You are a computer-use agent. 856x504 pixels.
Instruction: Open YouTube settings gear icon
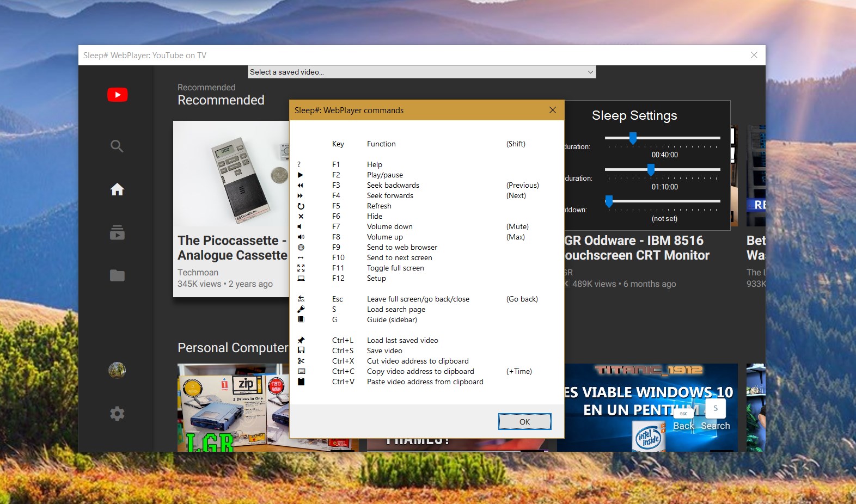tap(117, 414)
